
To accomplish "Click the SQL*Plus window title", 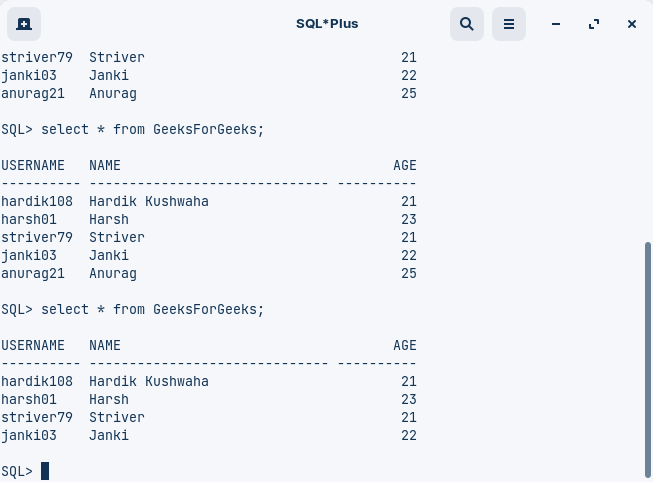I will 327,23.
